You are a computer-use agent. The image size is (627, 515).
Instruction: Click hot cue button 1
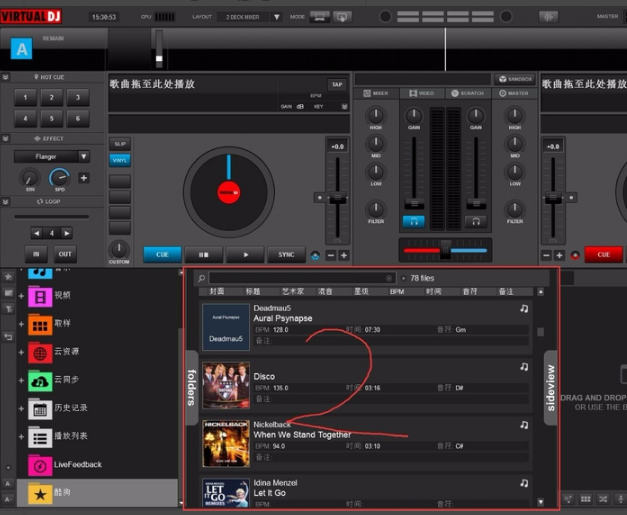[x=25, y=97]
